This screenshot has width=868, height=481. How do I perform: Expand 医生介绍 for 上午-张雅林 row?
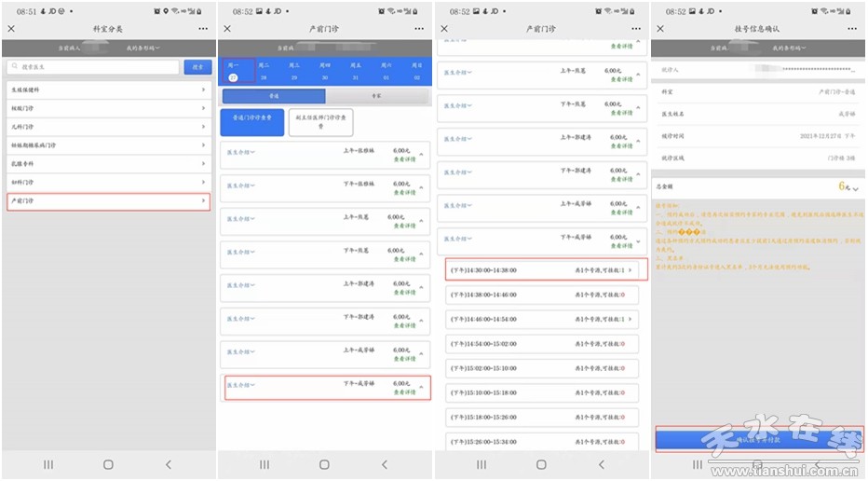(x=241, y=152)
